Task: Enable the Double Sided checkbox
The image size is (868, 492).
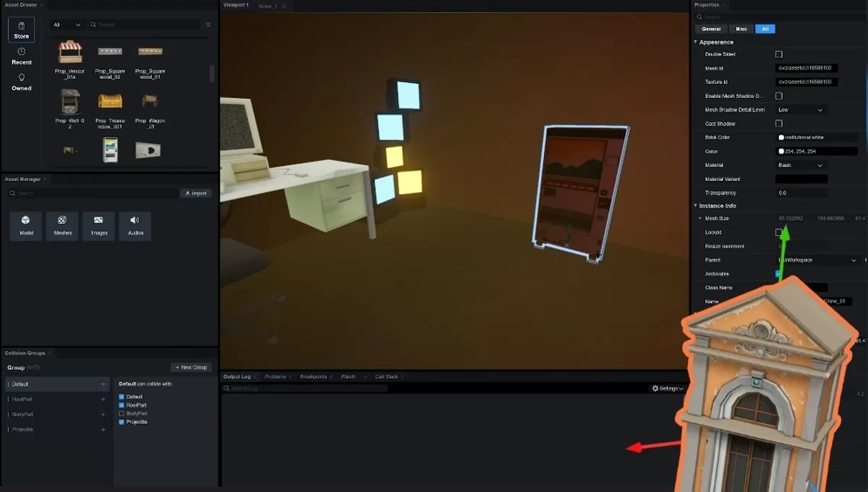Action: point(779,54)
